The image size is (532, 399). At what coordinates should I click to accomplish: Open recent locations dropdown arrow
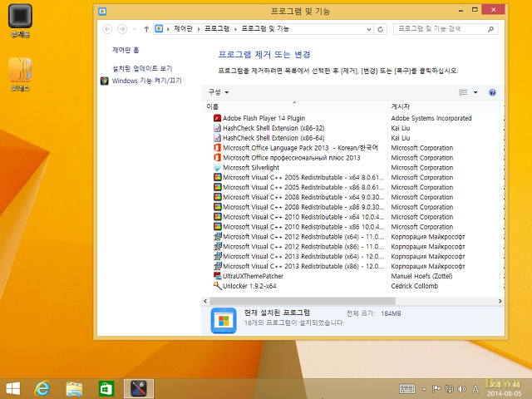point(135,29)
